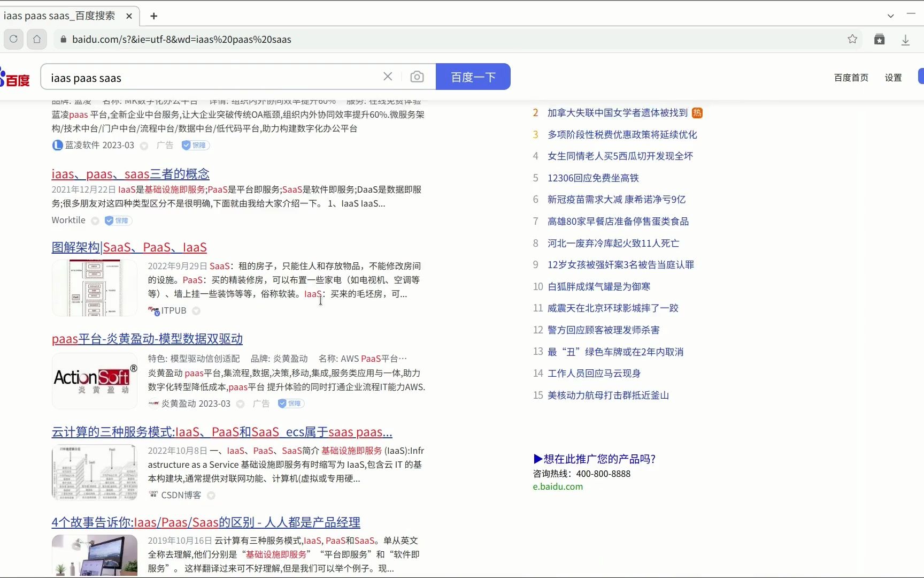Open result 4个故事告诉你:Iaas/Paas/Saas的区别

tap(206, 522)
